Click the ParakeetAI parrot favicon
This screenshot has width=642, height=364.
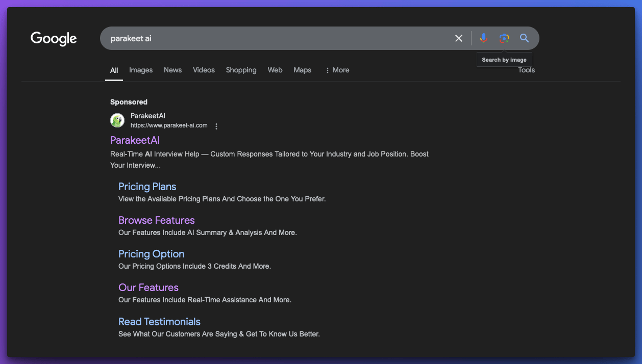pyautogui.click(x=117, y=120)
